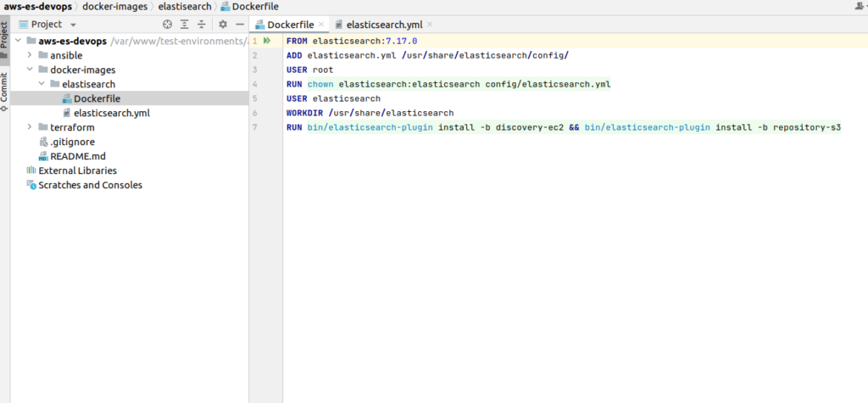Click docker-images in breadcrumb path
This screenshot has height=403, width=868.
point(115,7)
